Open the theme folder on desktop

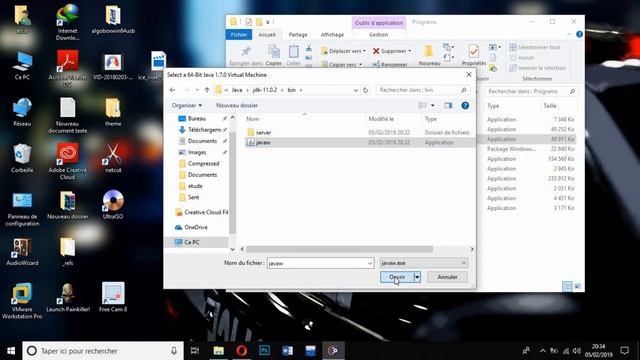click(x=113, y=112)
